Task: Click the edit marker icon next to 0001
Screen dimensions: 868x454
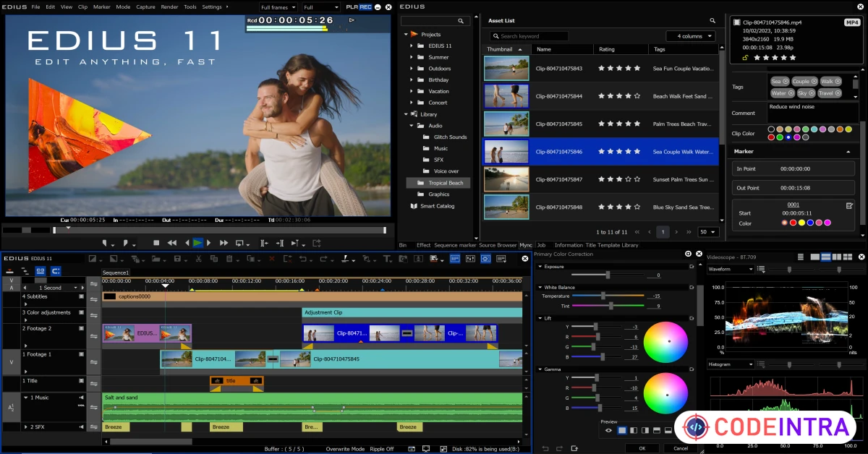Action: (x=849, y=205)
